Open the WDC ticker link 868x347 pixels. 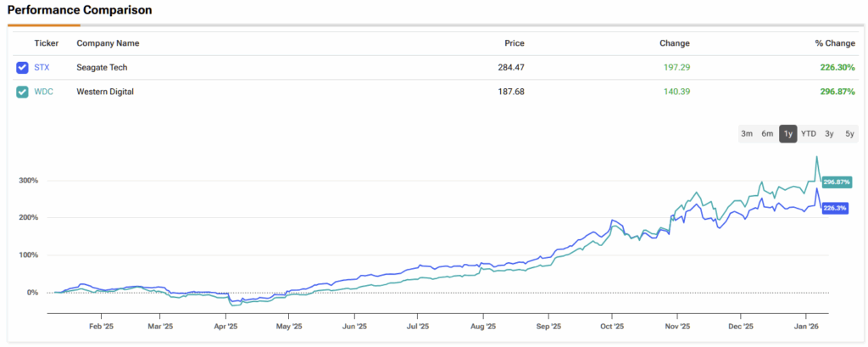(42, 92)
